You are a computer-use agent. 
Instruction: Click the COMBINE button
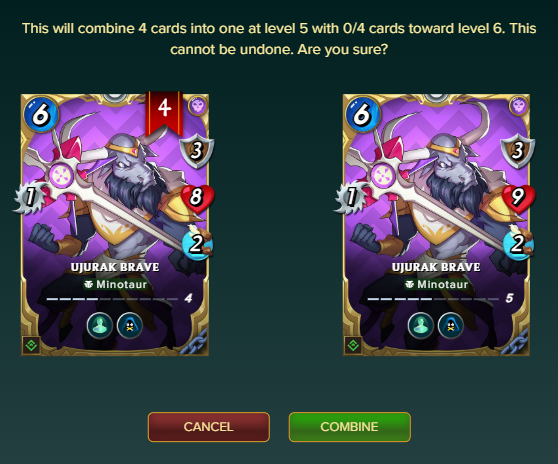[349, 427]
